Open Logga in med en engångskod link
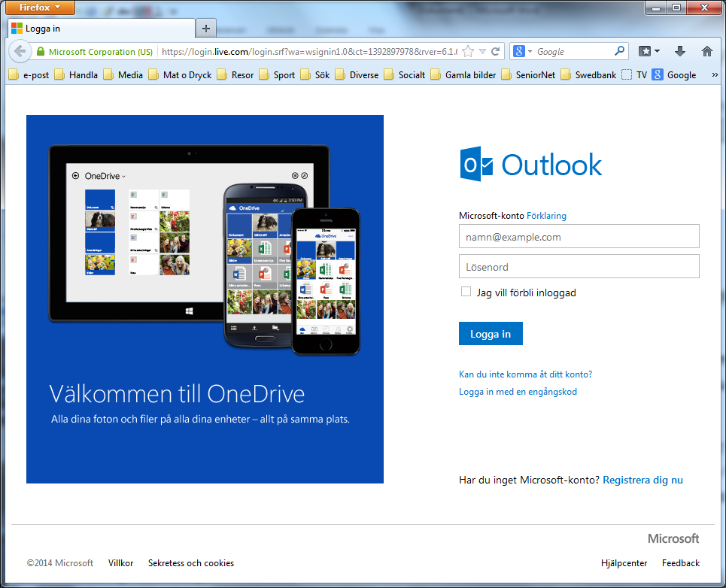The image size is (726, 588). click(518, 392)
